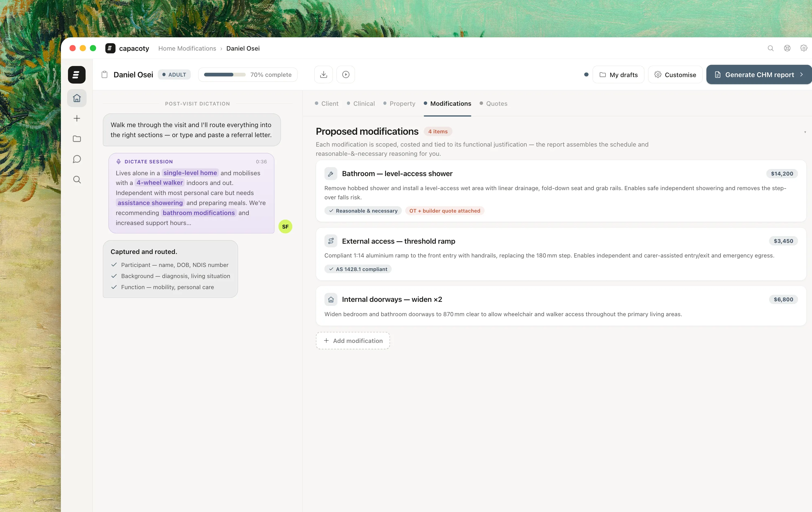Image resolution: width=812 pixels, height=512 pixels.
Task: Click Proposed modifications heading
Action: click(x=367, y=131)
